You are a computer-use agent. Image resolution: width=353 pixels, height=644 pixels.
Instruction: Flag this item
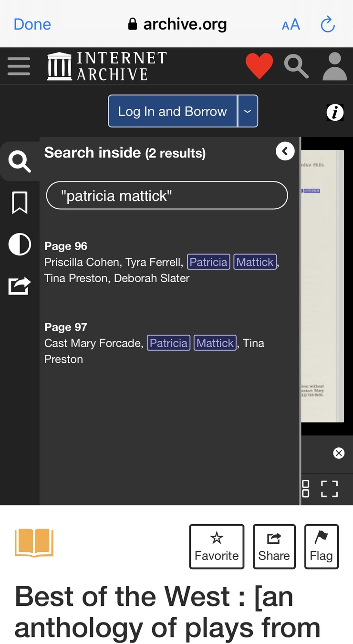click(x=321, y=547)
